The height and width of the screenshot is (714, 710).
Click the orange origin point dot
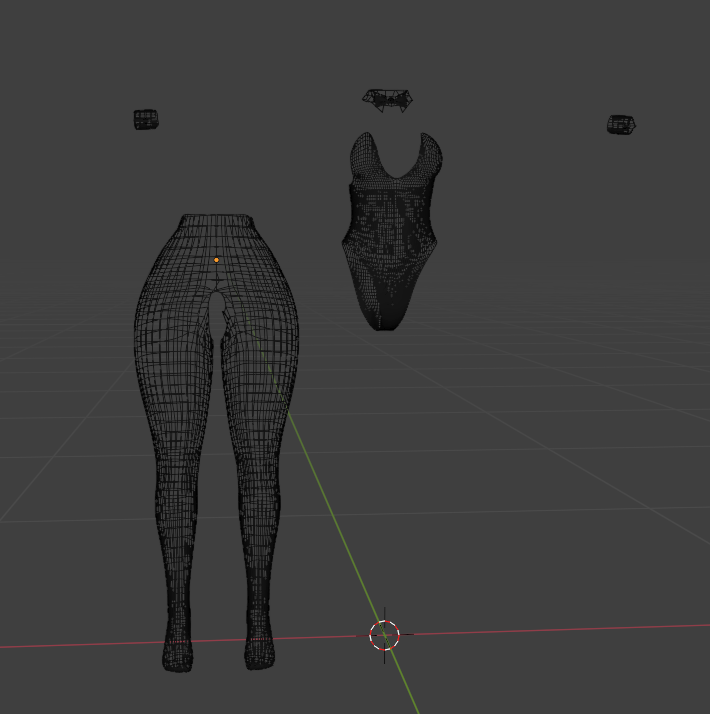pyautogui.click(x=216, y=260)
